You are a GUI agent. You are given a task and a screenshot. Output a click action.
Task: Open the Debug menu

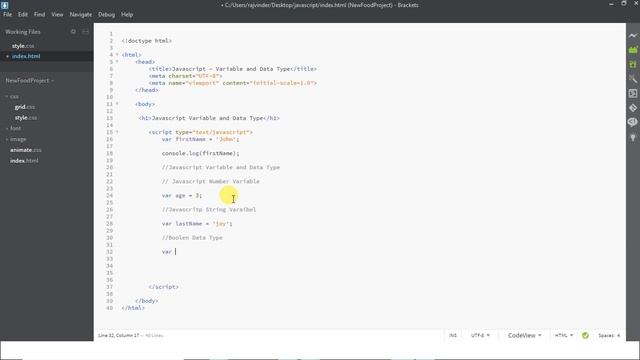coord(106,14)
